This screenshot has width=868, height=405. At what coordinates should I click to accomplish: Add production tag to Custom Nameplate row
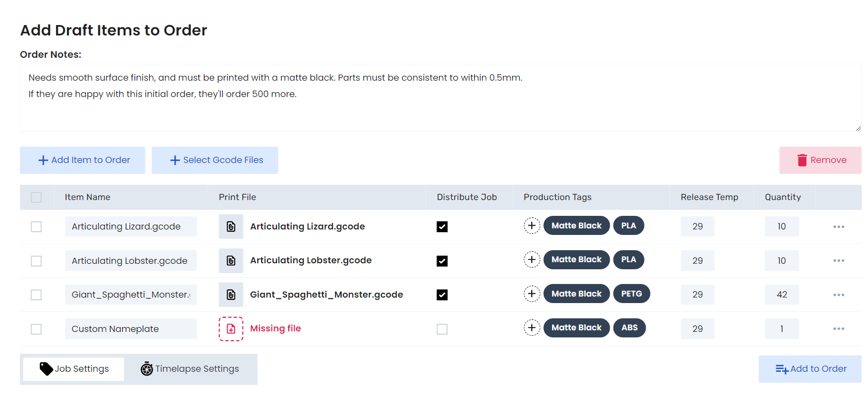pos(532,328)
